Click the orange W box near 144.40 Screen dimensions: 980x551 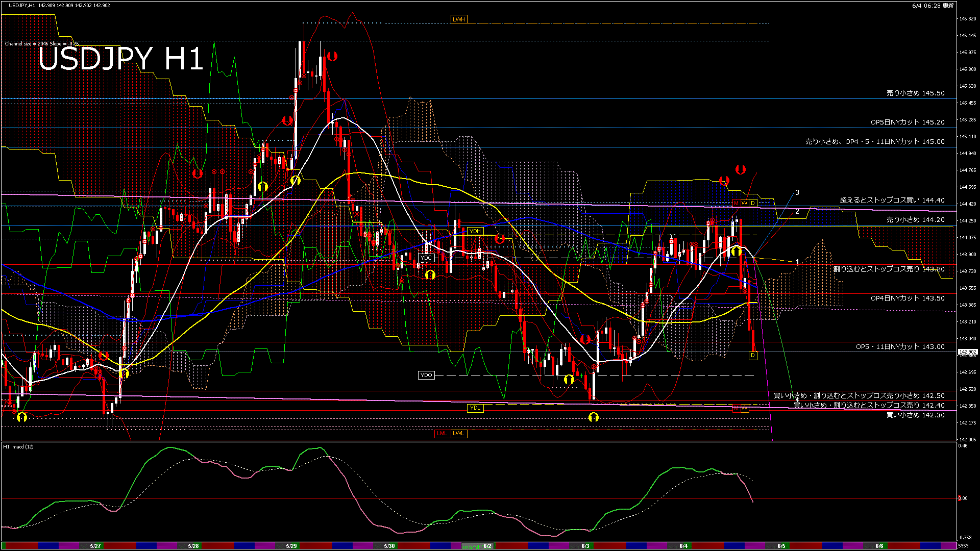tap(744, 203)
